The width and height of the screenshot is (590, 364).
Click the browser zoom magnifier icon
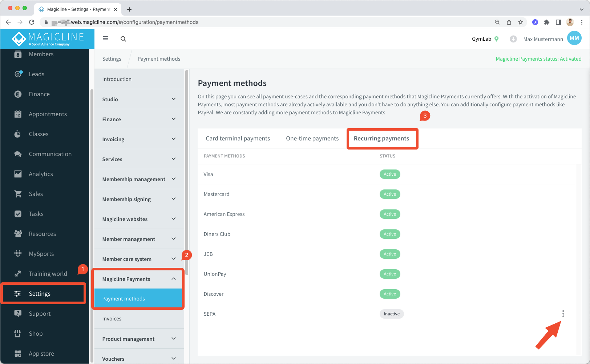pos(497,22)
